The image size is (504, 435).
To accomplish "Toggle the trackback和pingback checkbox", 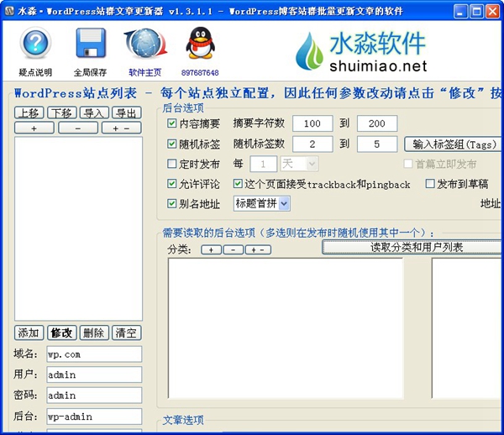I will (x=238, y=184).
